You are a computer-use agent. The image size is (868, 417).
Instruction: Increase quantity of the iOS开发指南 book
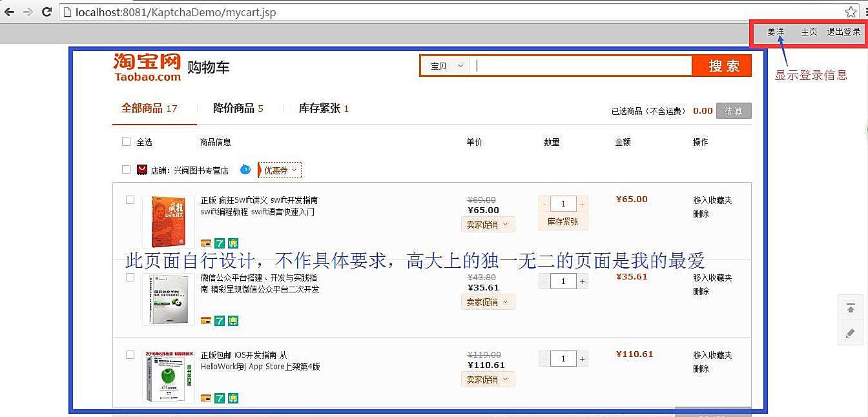point(582,359)
